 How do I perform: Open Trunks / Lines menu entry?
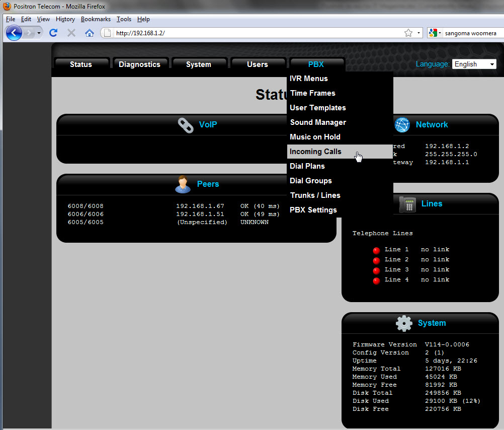point(315,195)
